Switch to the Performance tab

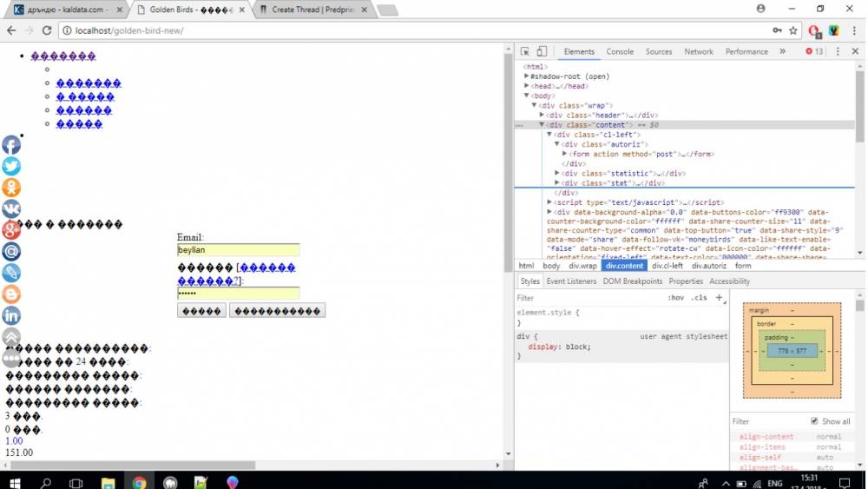(746, 51)
